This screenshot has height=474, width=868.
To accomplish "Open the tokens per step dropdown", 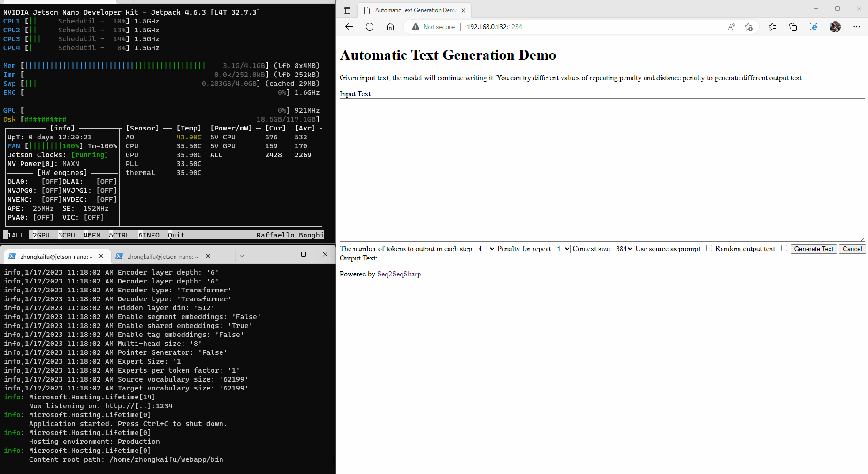I will (485, 249).
